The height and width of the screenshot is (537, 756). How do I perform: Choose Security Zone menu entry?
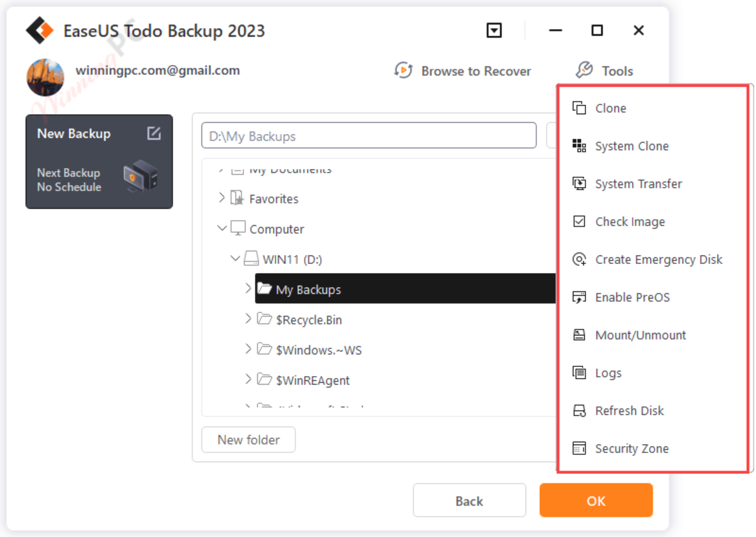[652, 448]
